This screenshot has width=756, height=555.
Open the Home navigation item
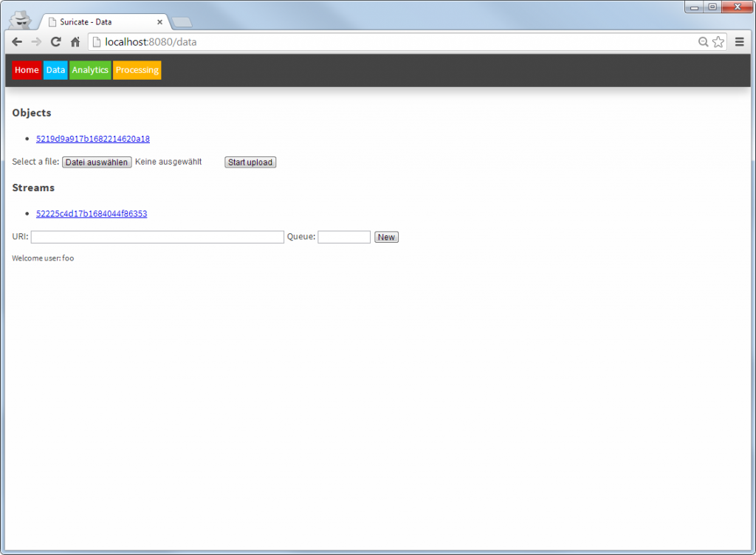[x=27, y=70]
